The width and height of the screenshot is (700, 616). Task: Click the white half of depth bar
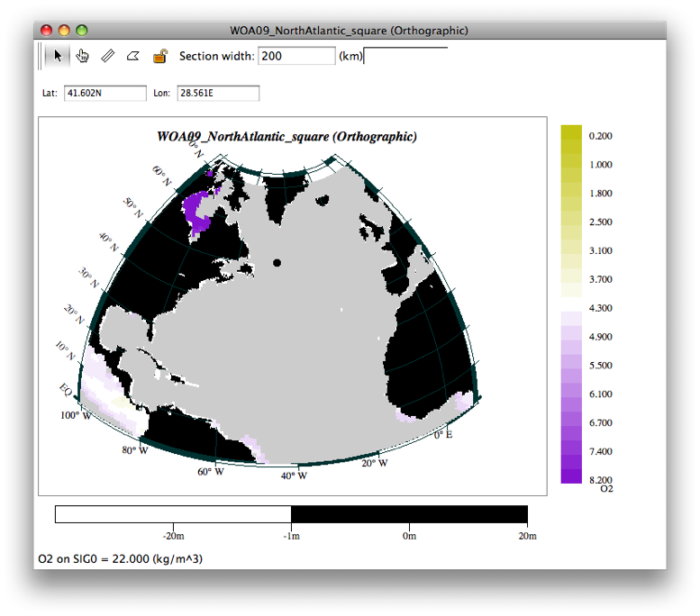click(173, 514)
